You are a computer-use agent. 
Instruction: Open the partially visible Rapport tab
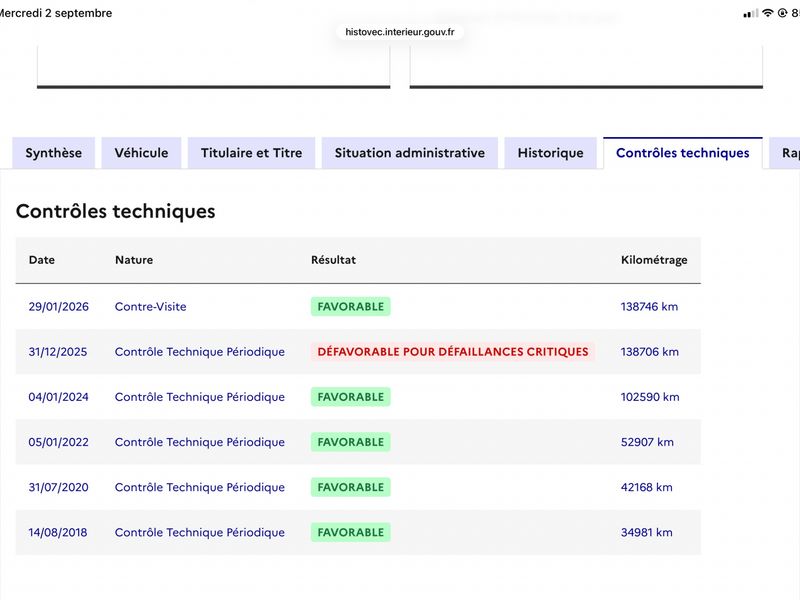point(786,153)
